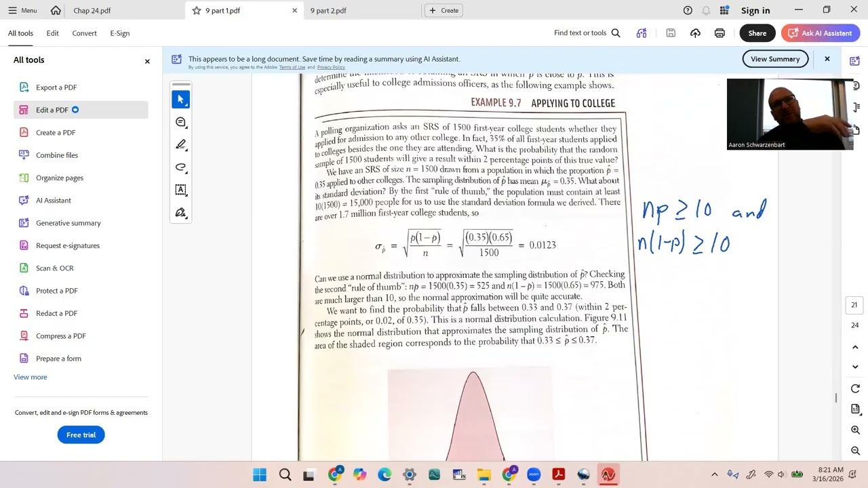Open Windows Start menu

click(x=260, y=475)
